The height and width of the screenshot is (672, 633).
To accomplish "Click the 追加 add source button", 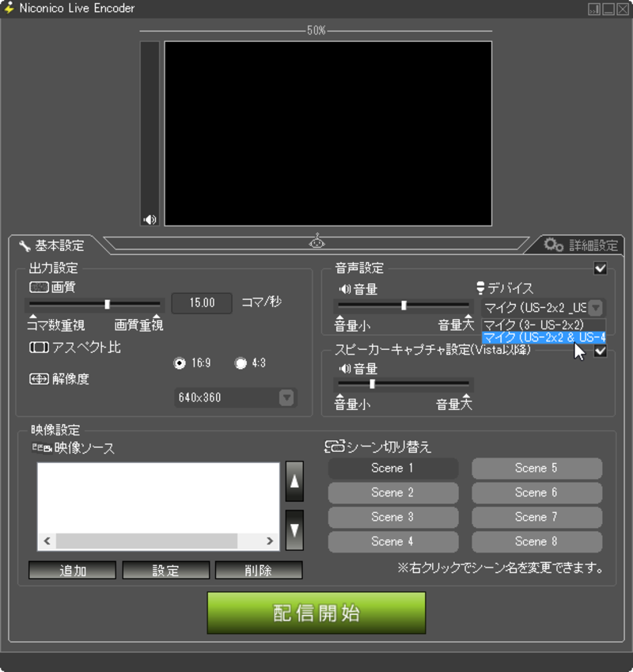I will point(72,571).
